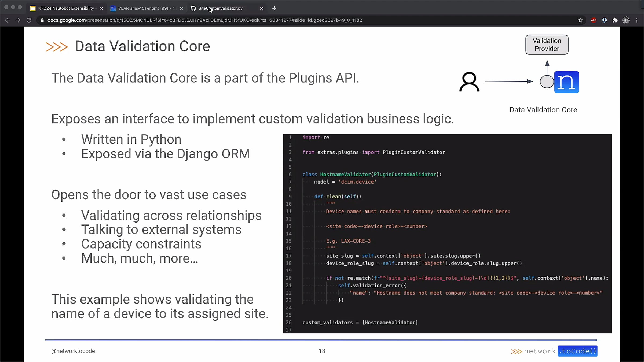Viewport: 644px width, 362px height.
Task: Click 'Much, much, more…' bullet
Action: 140,258
